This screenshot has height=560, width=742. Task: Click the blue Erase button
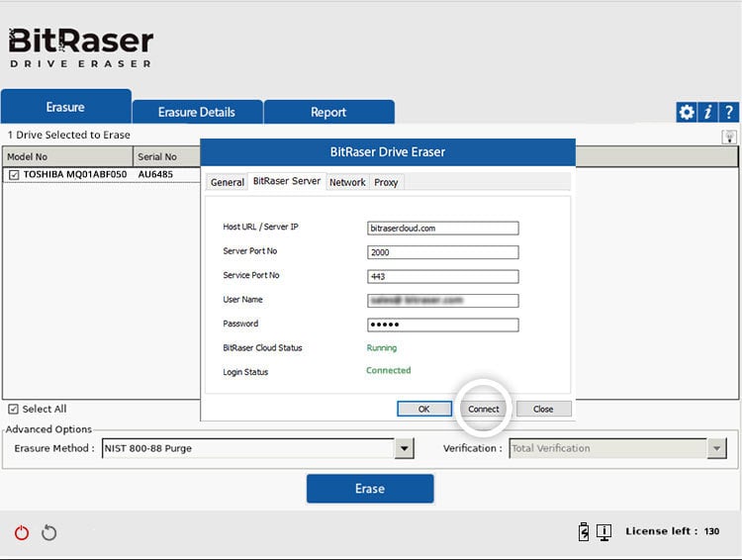pyautogui.click(x=370, y=489)
